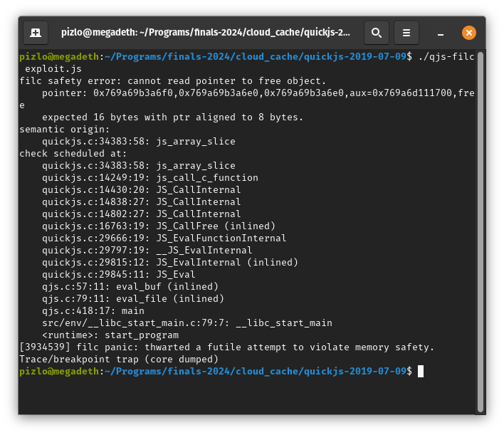Click the 'check scheduled at:' heading
The image size is (504, 435).
pyautogui.click(x=73, y=154)
